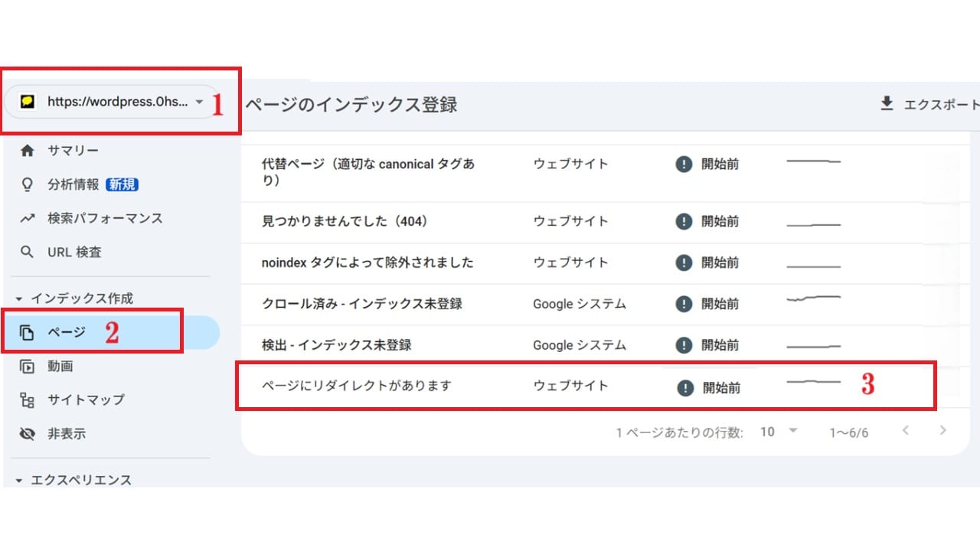Open the rows-per-page dropdown

[x=779, y=432]
